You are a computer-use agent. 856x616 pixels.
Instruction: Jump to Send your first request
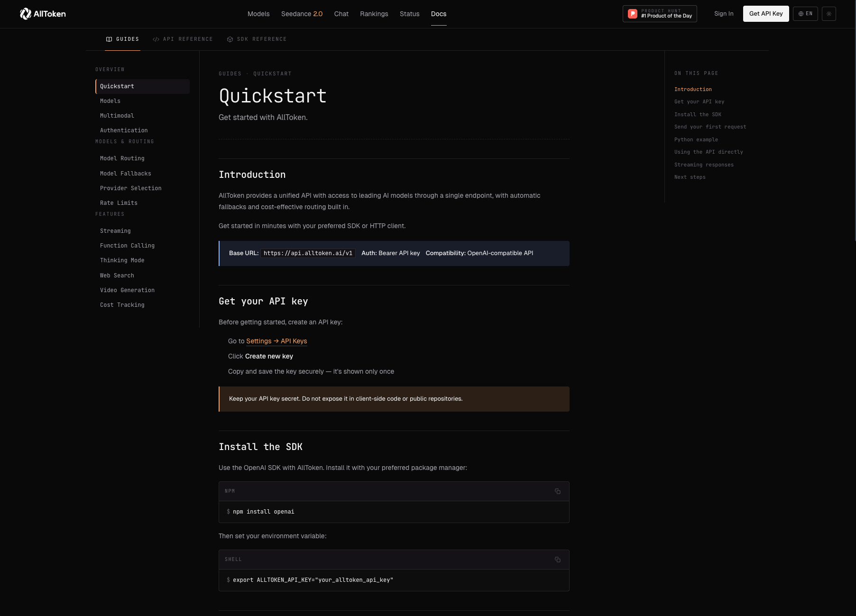point(710,127)
